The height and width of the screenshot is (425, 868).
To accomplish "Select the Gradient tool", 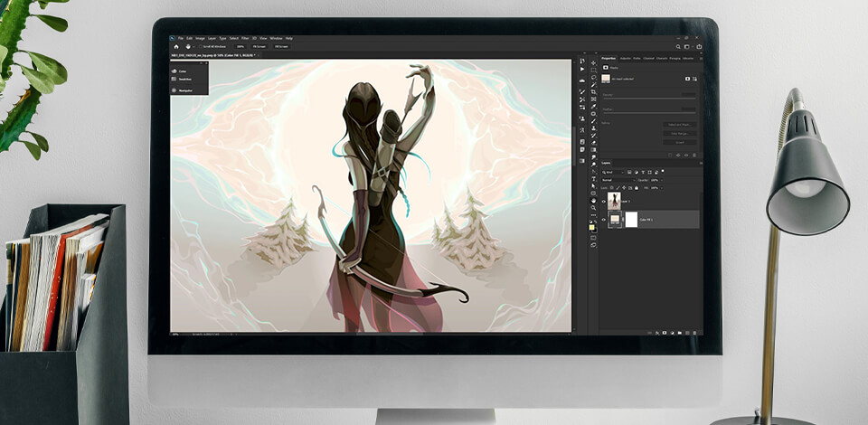I will (593, 150).
